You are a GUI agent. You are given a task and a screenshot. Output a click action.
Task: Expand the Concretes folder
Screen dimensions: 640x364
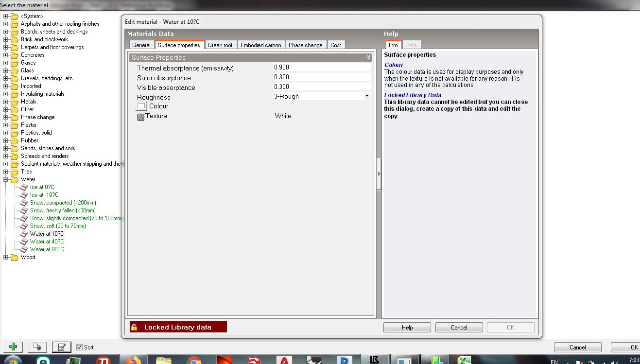point(6,55)
